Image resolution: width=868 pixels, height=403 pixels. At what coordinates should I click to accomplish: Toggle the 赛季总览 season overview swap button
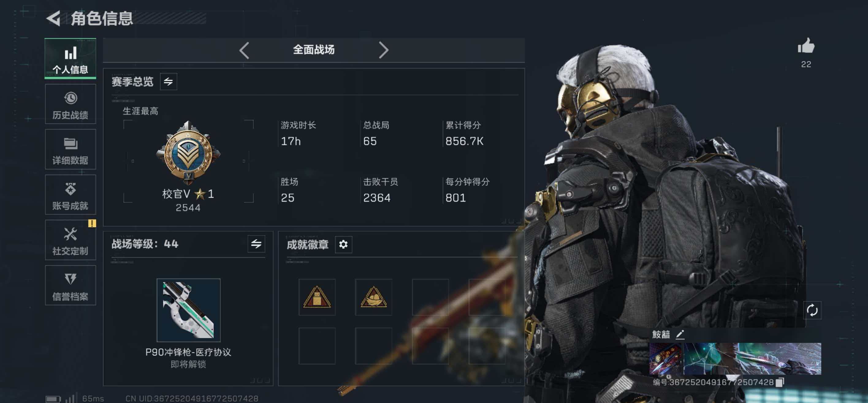[x=169, y=81]
